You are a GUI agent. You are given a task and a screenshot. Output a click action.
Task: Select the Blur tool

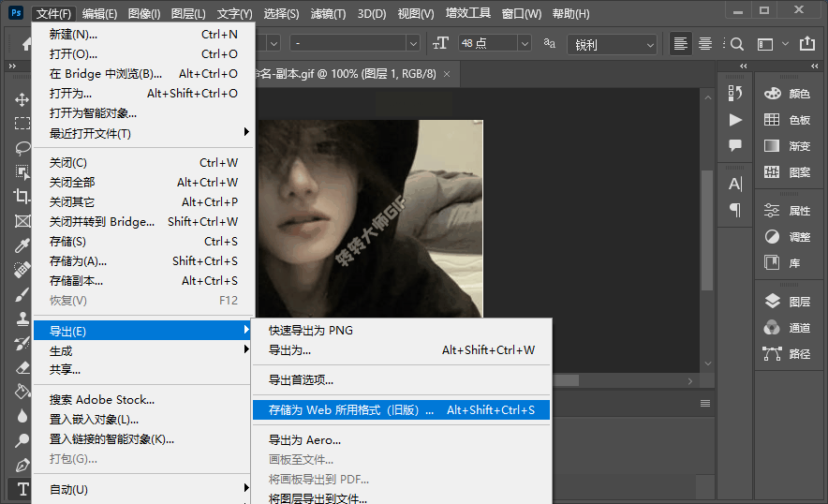click(22, 416)
